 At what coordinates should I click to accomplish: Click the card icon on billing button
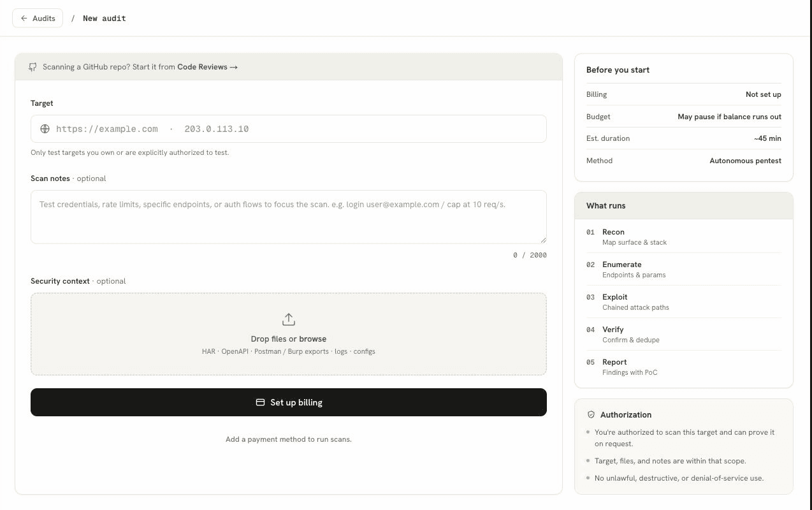click(260, 402)
